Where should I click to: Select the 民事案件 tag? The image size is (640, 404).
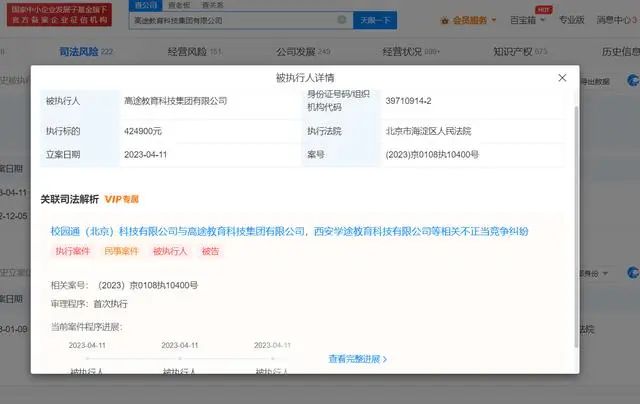121,251
